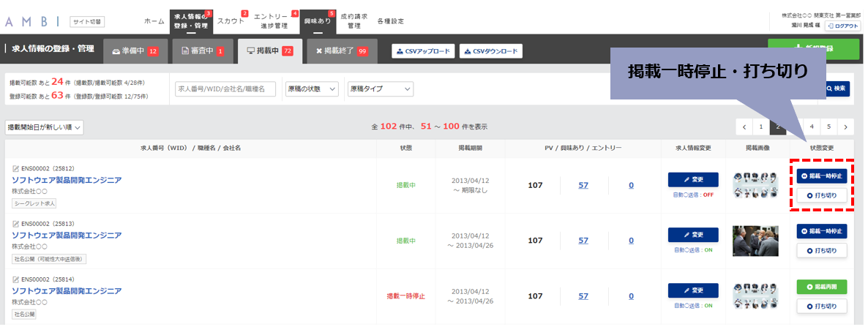
Task: Click 掲載再開 for the paused job
Action: point(821,287)
